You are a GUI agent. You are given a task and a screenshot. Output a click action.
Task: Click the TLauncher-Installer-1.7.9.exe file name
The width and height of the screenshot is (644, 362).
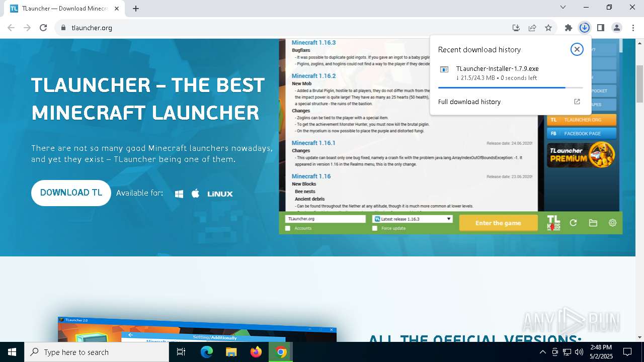(497, 69)
